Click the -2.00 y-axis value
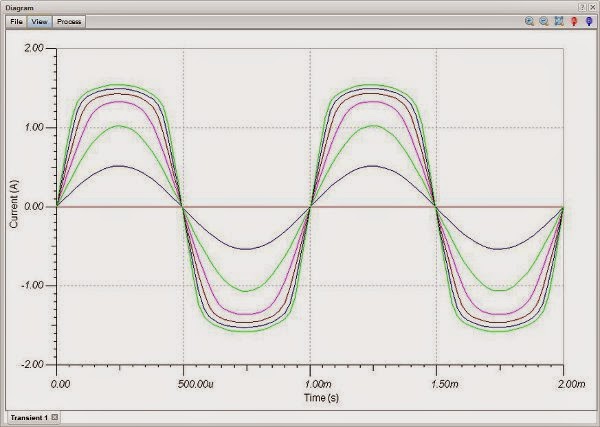Viewport: 600px width, 427px height. (32, 364)
